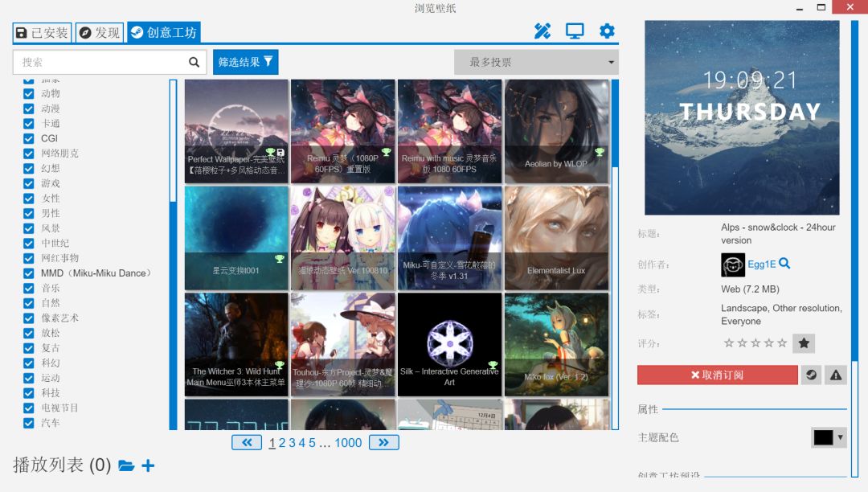
Task: Toggle the CGI tag checkbox
Action: point(29,138)
